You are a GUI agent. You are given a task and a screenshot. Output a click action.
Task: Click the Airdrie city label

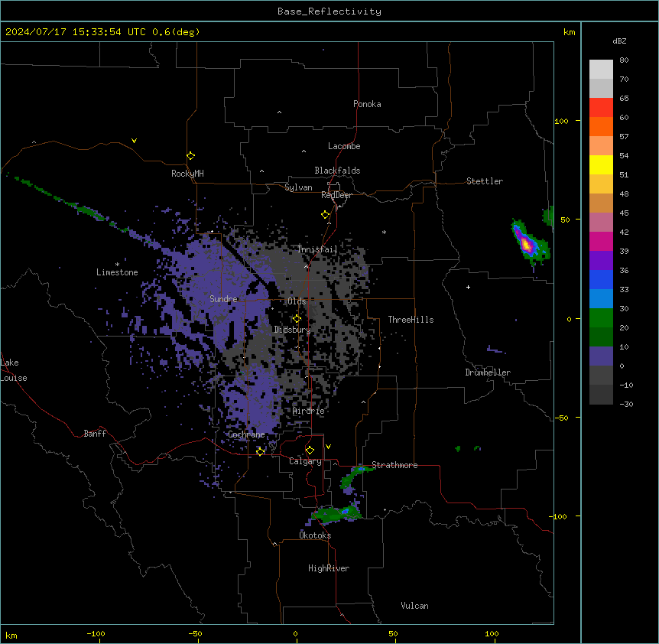pyautogui.click(x=309, y=411)
